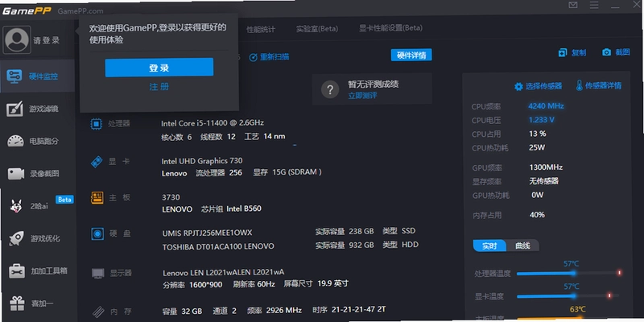Click 截图 screenshot camera button
Screen dimensions: 644x322
[616, 52]
